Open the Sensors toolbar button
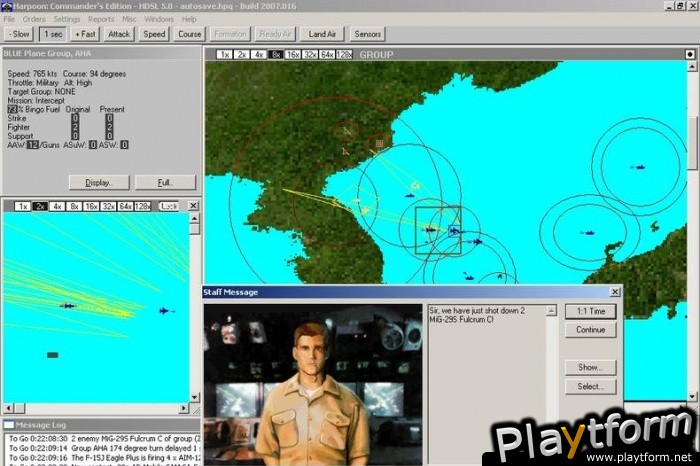 click(367, 34)
